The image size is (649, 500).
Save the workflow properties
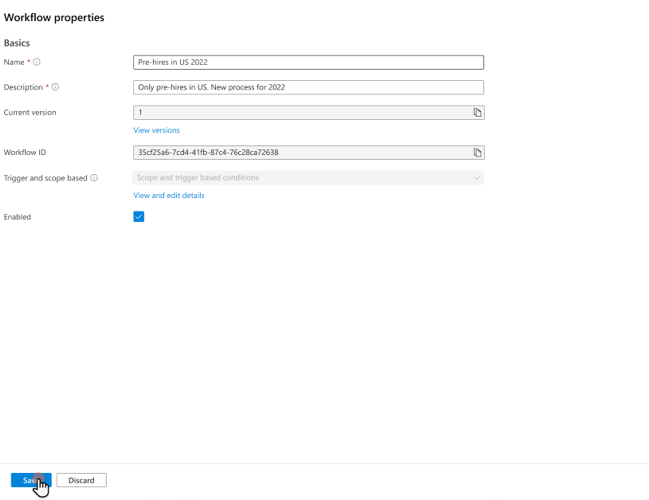coord(30,480)
